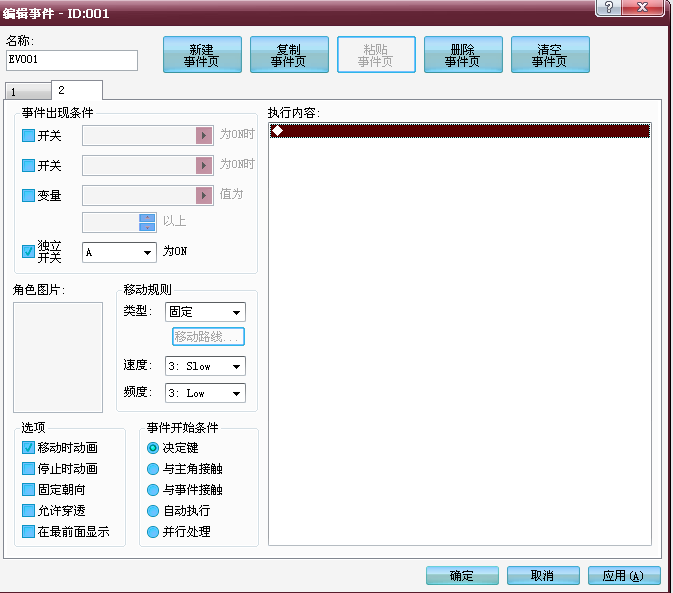The width and height of the screenshot is (673, 593).
Task: Close the 编辑事件 dialog window
Action: (643, 7)
